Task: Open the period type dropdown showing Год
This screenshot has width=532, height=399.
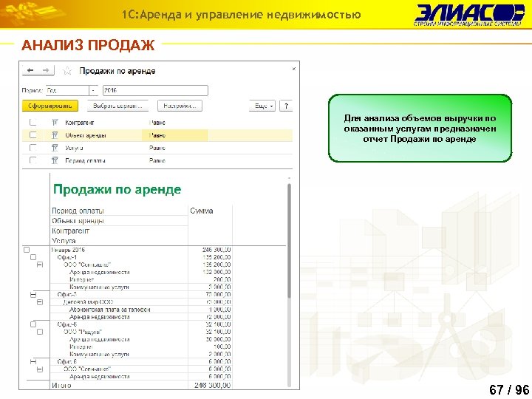Action: [93, 91]
